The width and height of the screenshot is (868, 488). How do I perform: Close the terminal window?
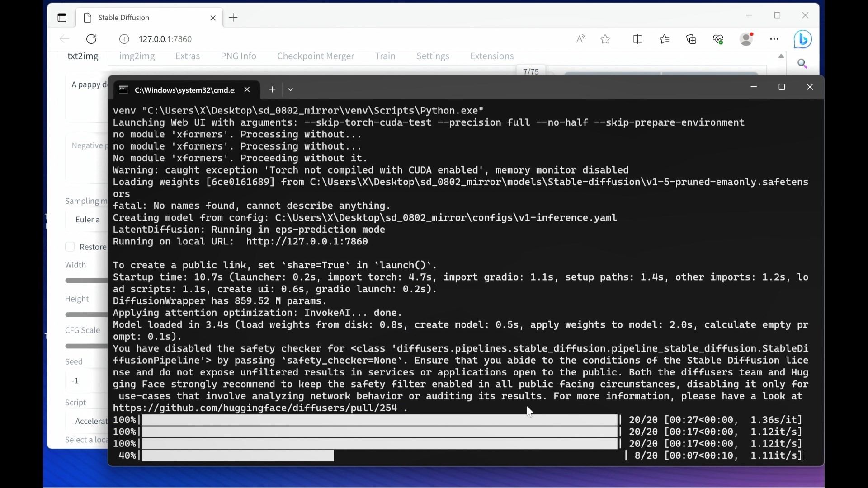810,87
